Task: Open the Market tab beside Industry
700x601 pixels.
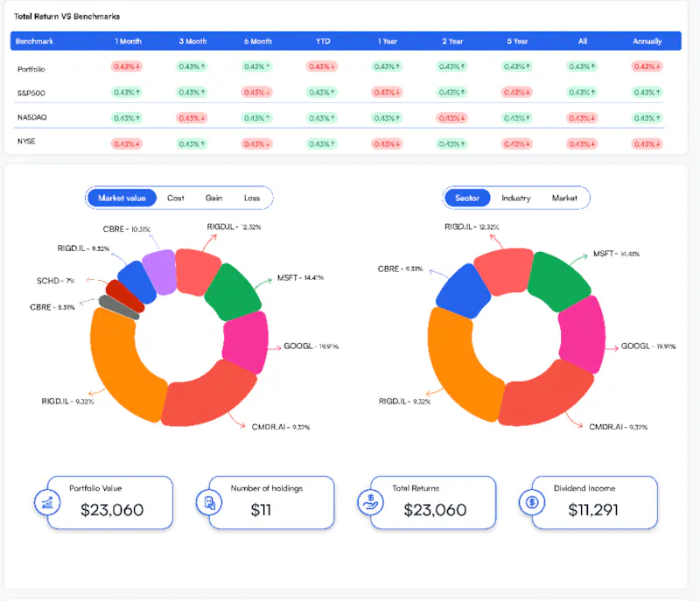Action: click(x=564, y=198)
